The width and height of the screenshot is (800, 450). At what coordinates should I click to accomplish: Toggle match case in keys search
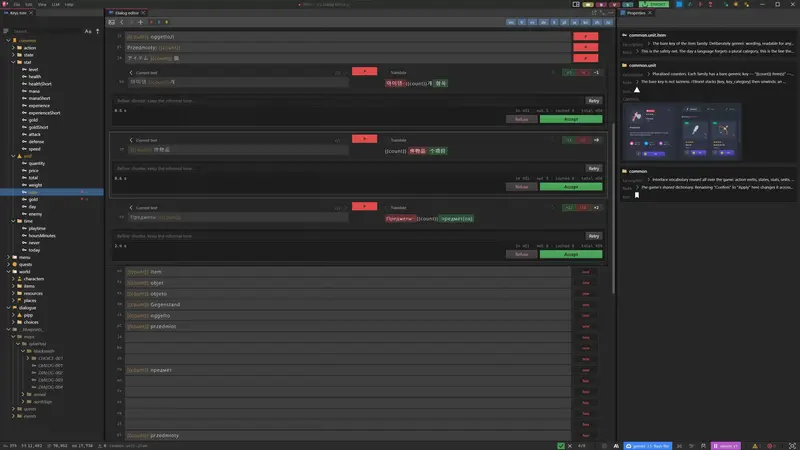point(88,31)
